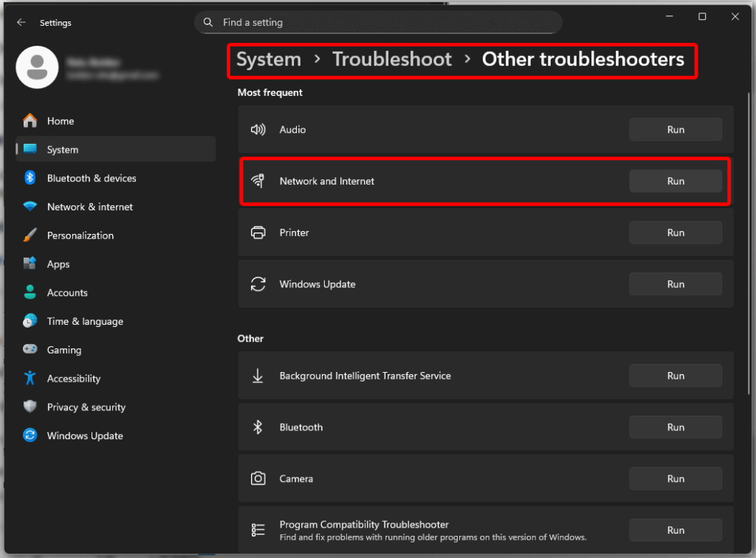Click the Bluetooth & devices icon
The image size is (756, 558).
(x=30, y=178)
